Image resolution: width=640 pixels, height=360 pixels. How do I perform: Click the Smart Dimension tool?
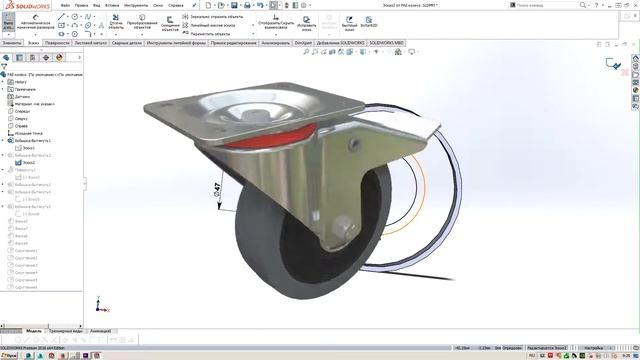pos(36,22)
